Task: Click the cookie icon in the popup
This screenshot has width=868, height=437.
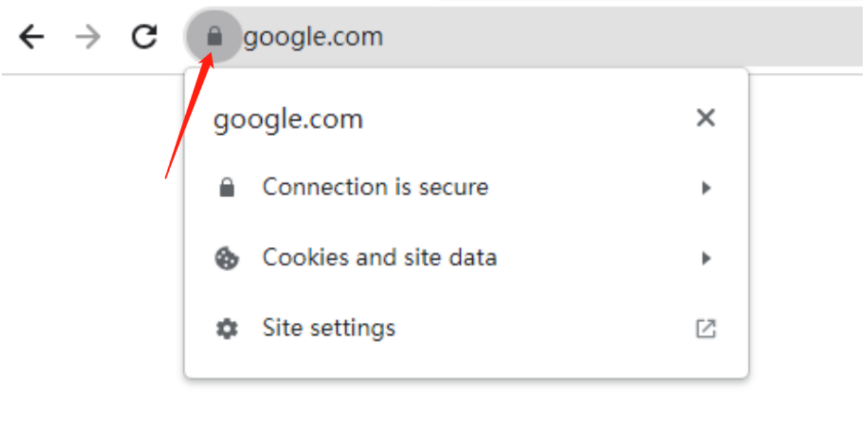Action: (x=227, y=259)
